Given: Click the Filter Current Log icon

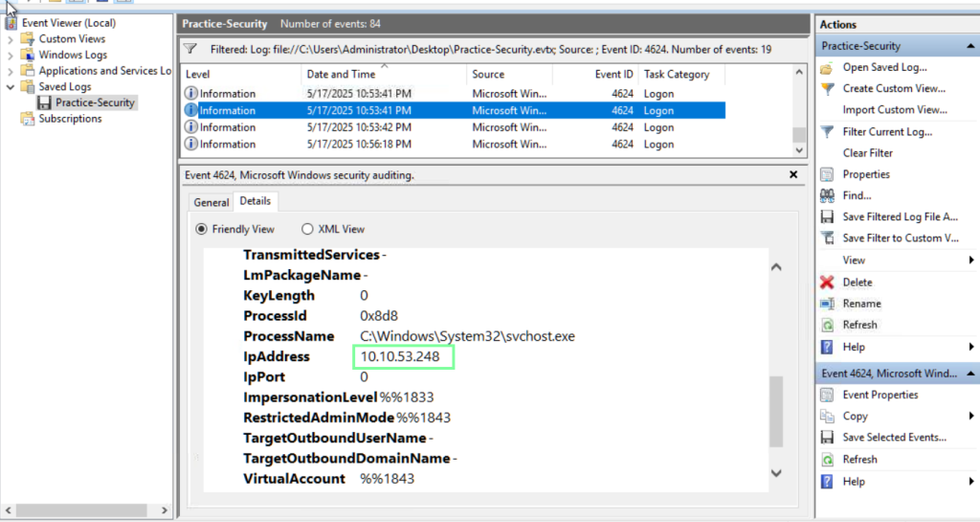Looking at the screenshot, I should (827, 132).
